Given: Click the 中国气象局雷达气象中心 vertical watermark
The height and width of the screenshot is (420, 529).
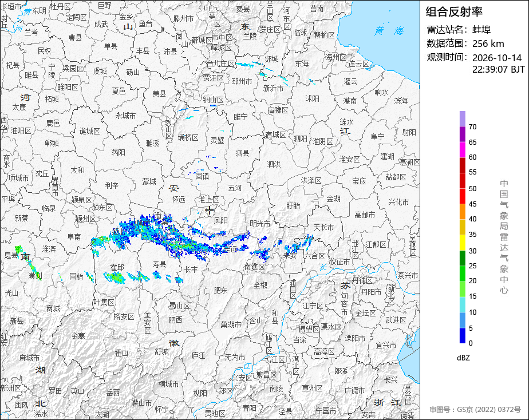Looking at the screenshot, I should (x=504, y=237).
